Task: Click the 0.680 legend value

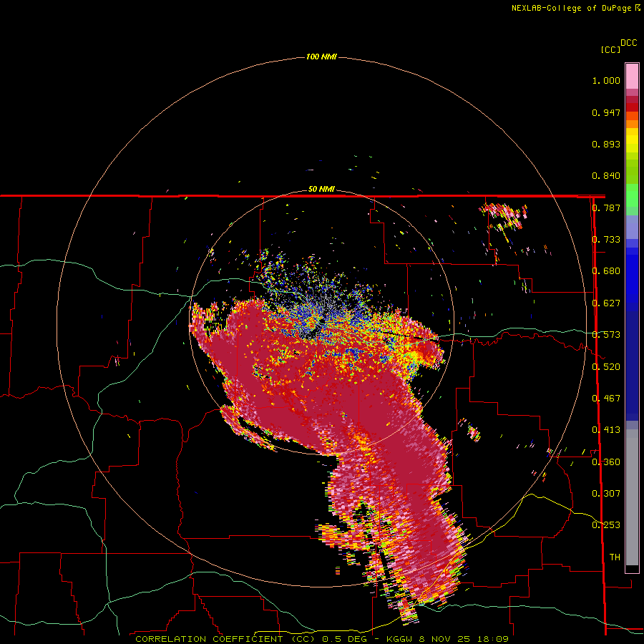Action: click(x=606, y=271)
